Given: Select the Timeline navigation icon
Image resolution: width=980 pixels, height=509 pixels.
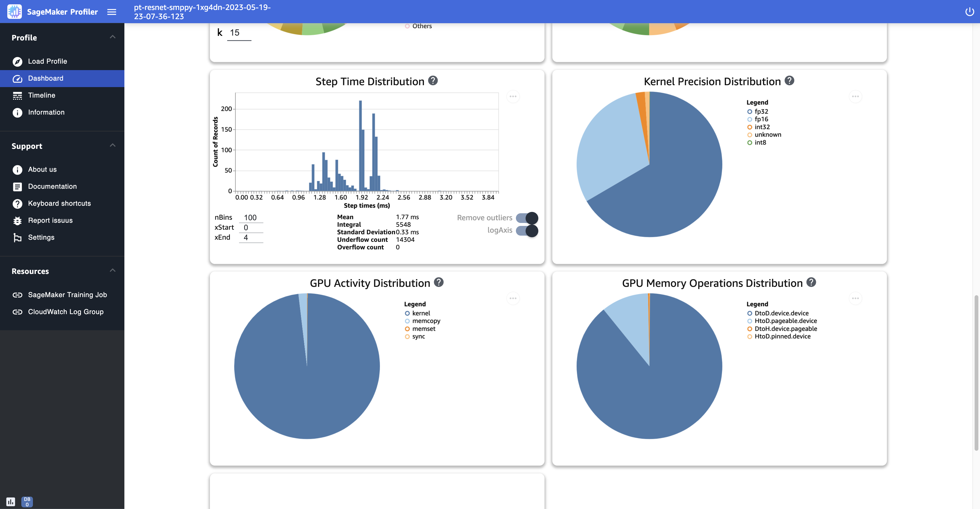Looking at the screenshot, I should coord(18,95).
